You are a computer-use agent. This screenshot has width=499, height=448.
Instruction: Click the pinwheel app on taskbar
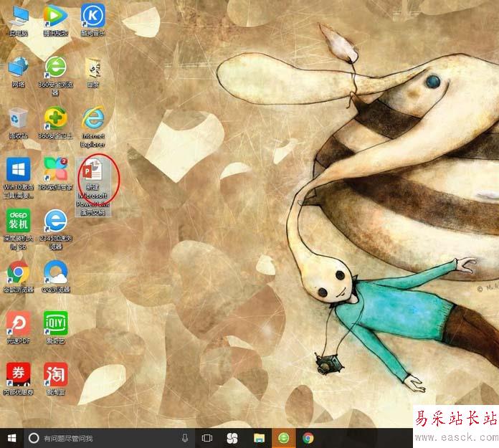click(232, 439)
